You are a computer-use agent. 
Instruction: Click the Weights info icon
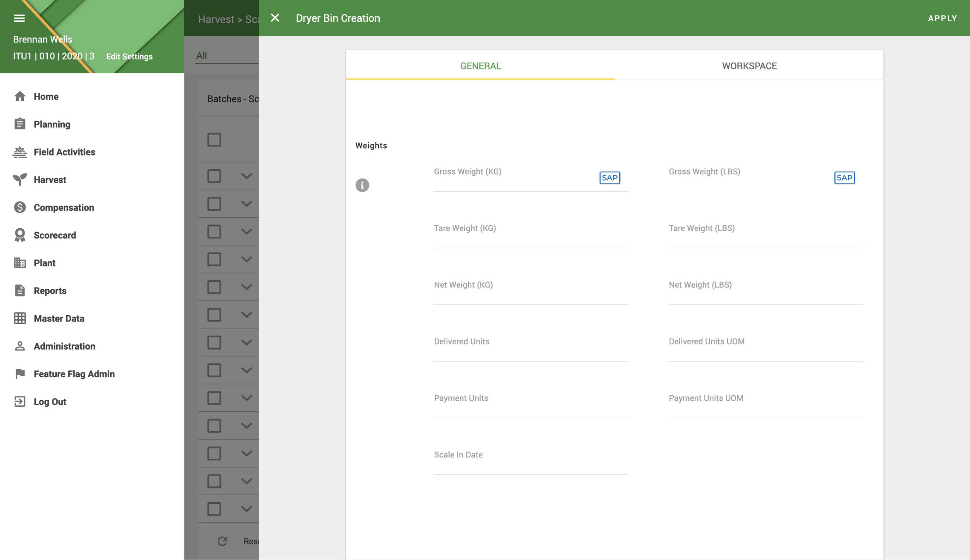coord(362,185)
